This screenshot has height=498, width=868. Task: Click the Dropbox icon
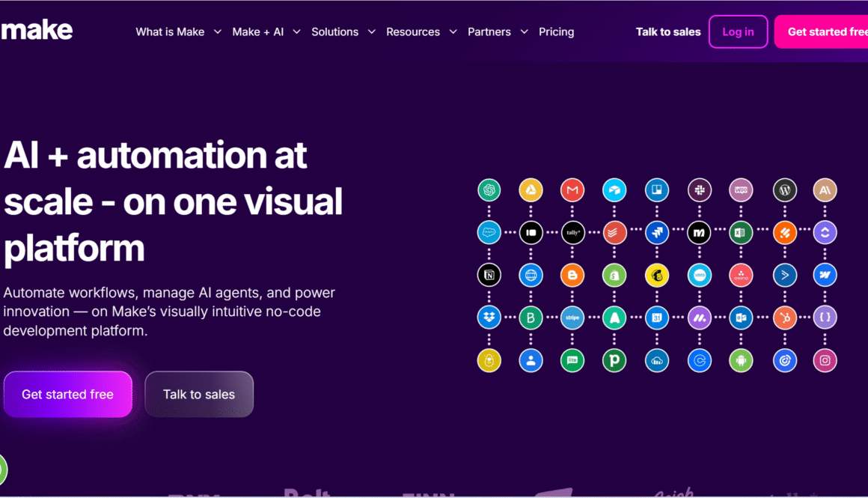click(489, 318)
